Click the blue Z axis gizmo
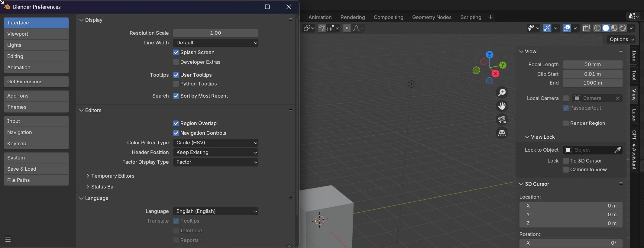Screen dimensions: 644x248 tap(490, 55)
